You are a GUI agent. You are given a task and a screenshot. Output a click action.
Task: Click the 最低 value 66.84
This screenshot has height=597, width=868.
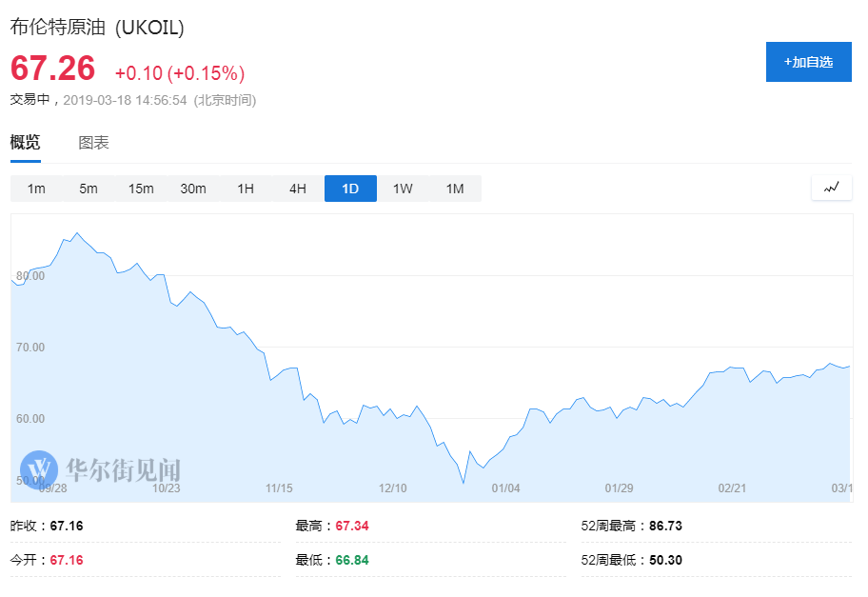click(351, 560)
